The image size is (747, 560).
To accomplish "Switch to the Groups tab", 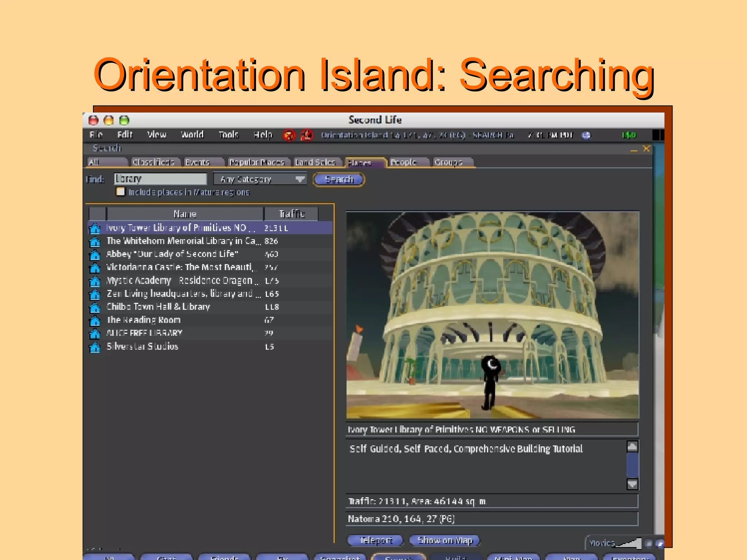I will [453, 162].
